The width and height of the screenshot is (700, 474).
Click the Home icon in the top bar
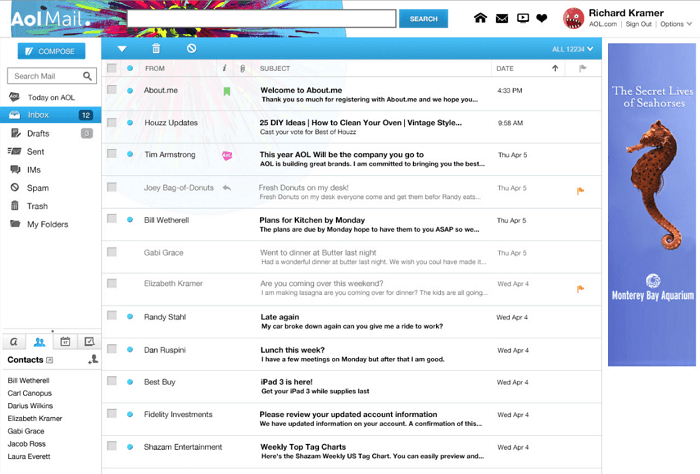480,18
